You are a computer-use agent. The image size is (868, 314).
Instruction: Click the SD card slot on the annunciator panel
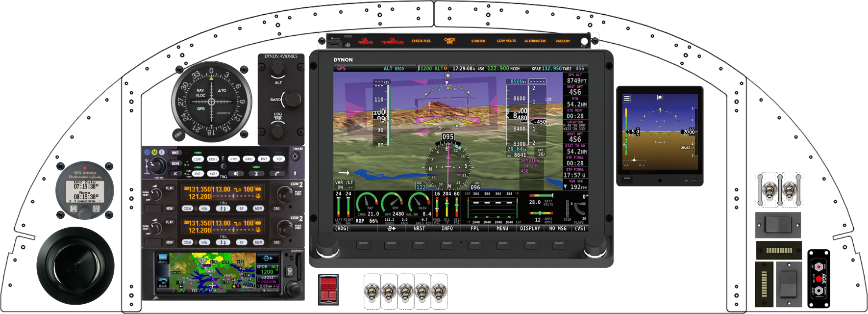click(x=335, y=43)
